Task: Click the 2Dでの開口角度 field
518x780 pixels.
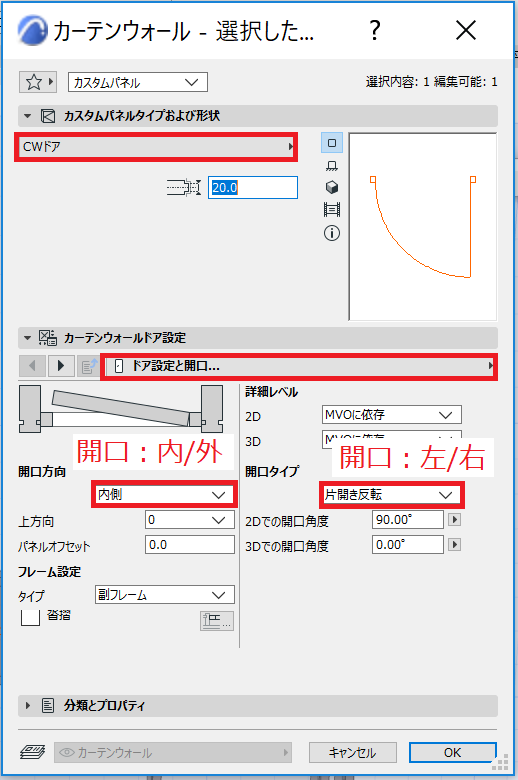Action: (x=408, y=520)
